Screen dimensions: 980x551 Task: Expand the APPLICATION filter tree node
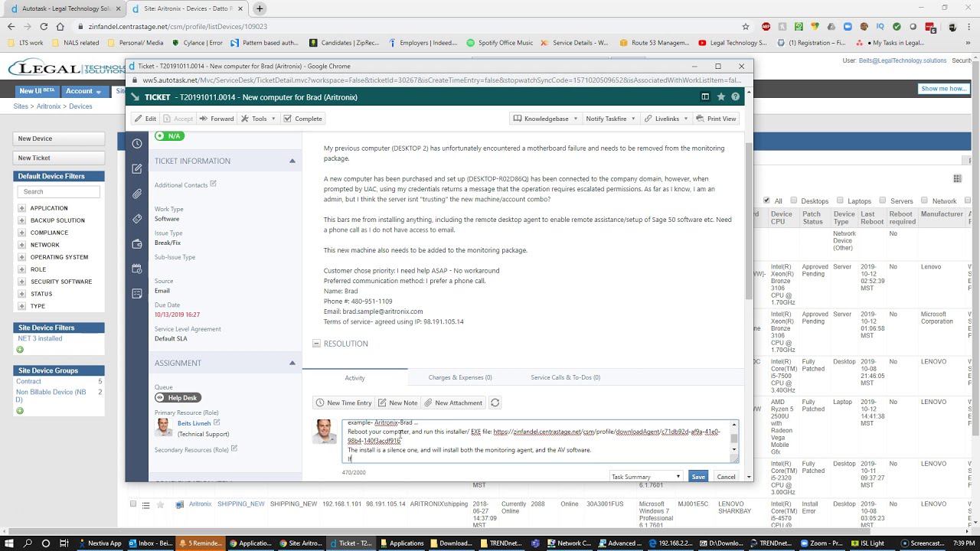click(x=21, y=208)
